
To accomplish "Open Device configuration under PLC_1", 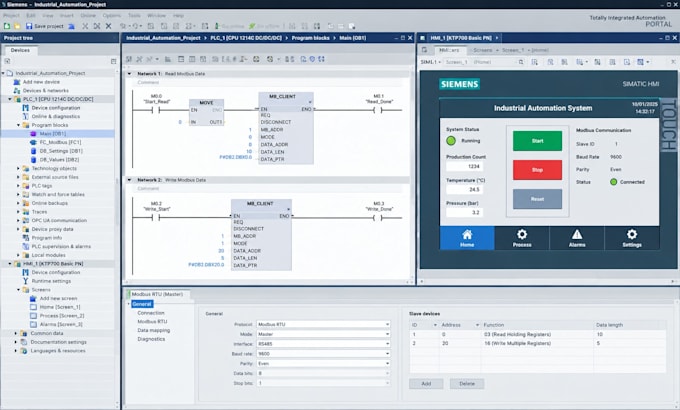I will (x=56, y=108).
